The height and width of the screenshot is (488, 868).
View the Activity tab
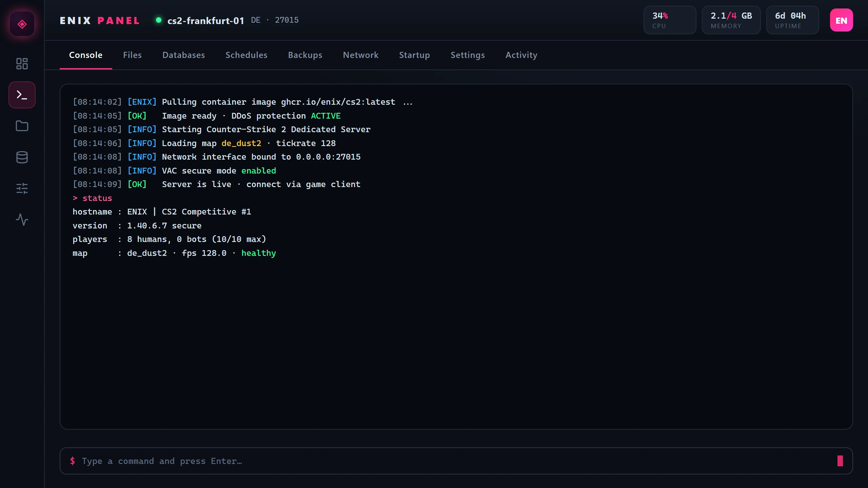click(x=521, y=55)
